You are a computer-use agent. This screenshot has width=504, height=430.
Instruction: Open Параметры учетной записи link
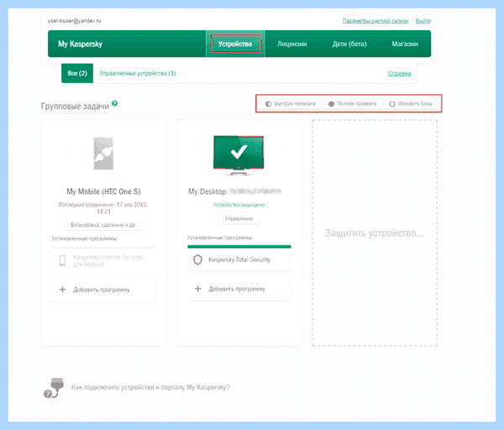coord(375,21)
